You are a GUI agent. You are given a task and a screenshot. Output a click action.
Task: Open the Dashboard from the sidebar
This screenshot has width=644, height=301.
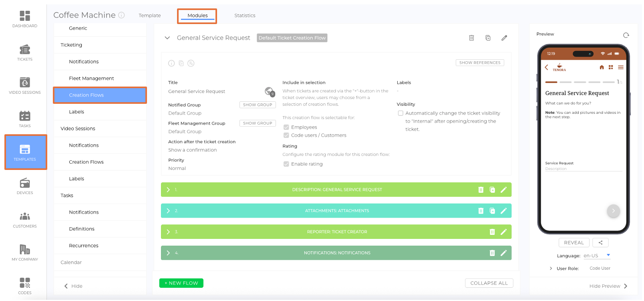point(25,19)
